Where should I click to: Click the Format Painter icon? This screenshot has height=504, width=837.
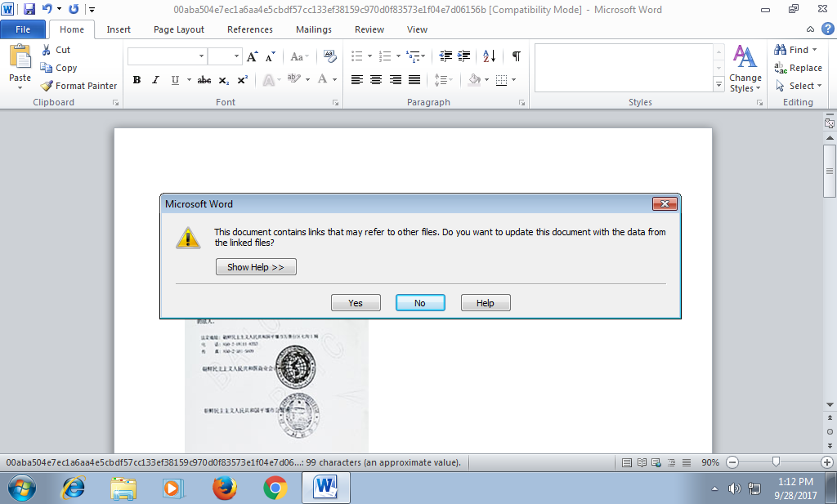pyautogui.click(x=47, y=86)
